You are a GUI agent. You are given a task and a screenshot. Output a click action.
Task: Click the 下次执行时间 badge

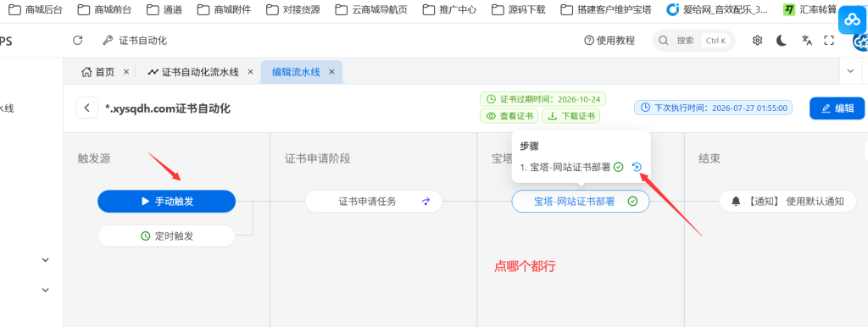point(713,108)
